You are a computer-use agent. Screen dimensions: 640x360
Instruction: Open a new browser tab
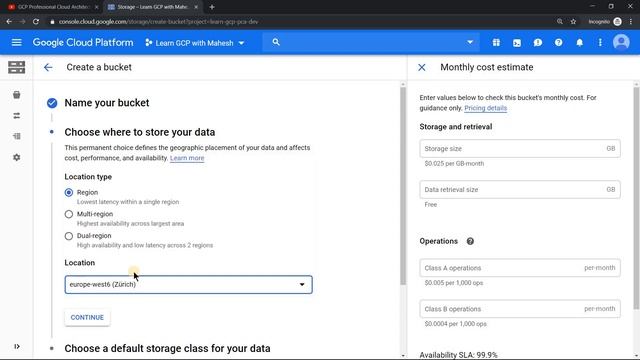pos(211,7)
